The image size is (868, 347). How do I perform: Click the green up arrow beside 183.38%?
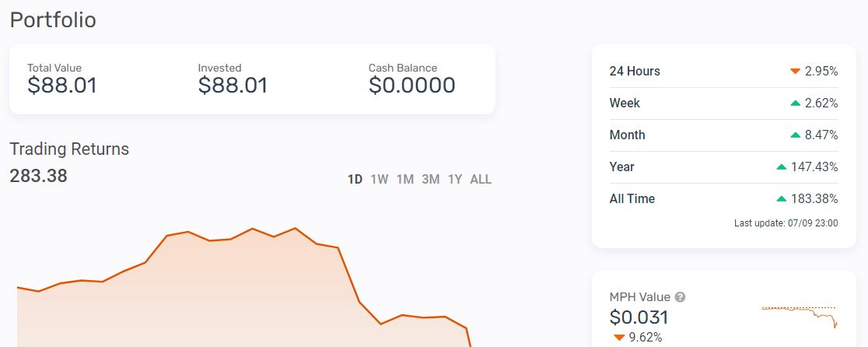(x=781, y=198)
